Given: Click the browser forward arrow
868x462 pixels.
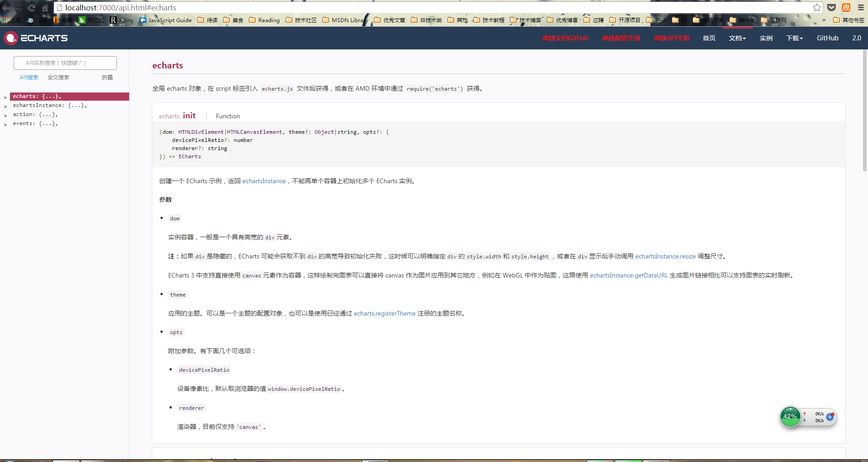Looking at the screenshot, I should point(19,8).
